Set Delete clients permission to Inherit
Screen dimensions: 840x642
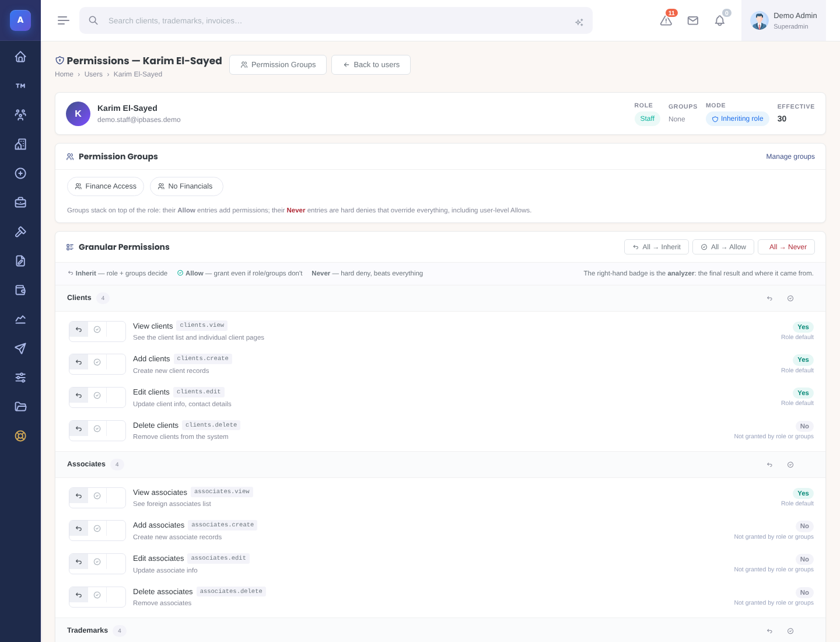79,429
